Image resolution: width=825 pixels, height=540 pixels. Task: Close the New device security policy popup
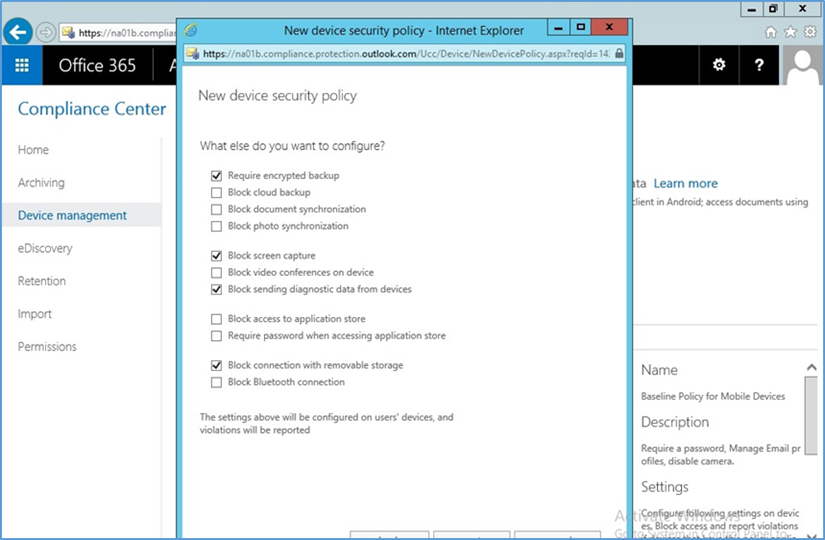[609, 27]
